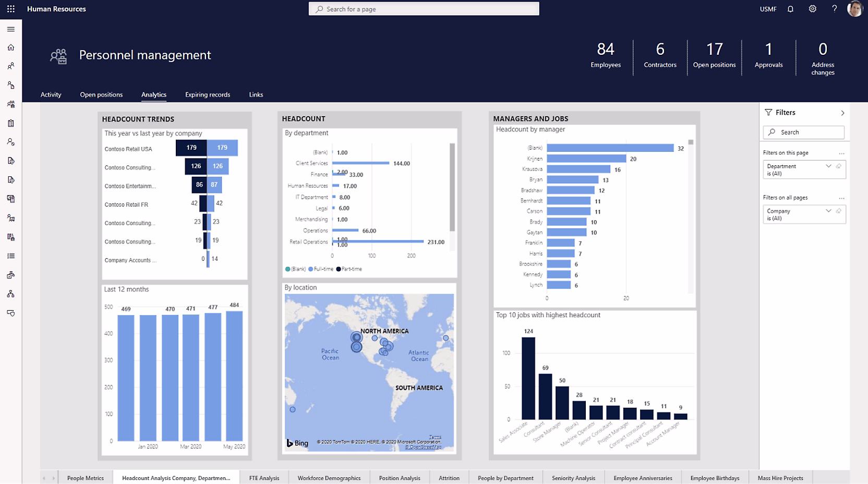
Task: Collapse the Filters pane chevron
Action: pos(842,113)
